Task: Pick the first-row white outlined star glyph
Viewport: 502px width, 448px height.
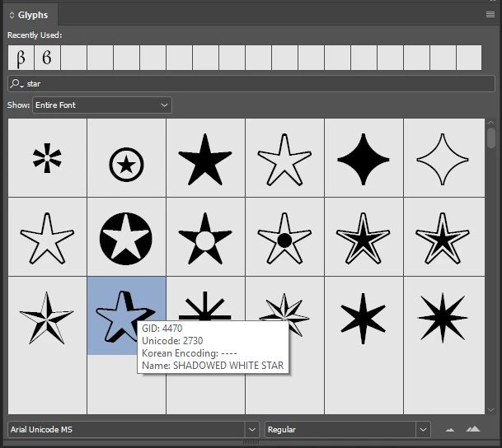Action: pos(284,158)
